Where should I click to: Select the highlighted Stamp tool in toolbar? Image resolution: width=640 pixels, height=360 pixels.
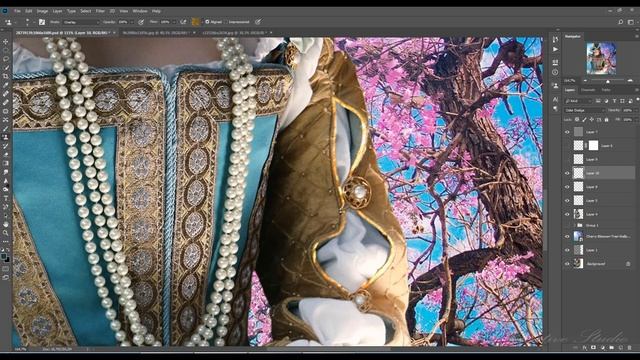coord(6,137)
